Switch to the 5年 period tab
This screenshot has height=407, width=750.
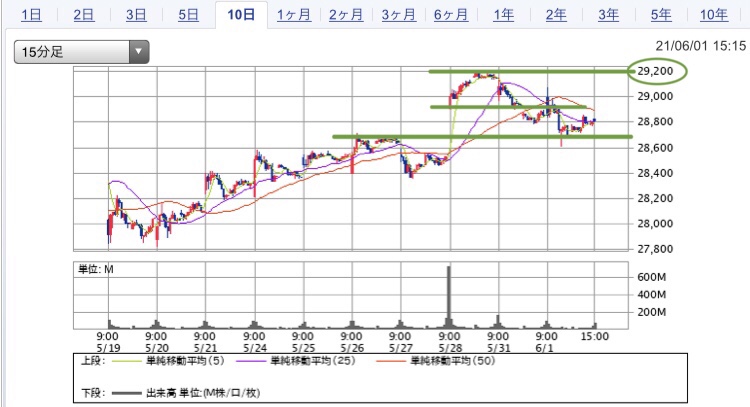661,15
